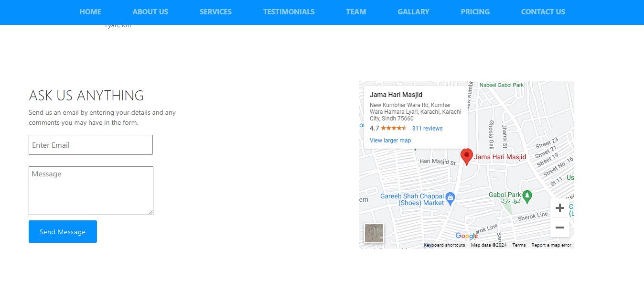Go to the PRICING section
This screenshot has width=644, height=304.
pos(475,12)
